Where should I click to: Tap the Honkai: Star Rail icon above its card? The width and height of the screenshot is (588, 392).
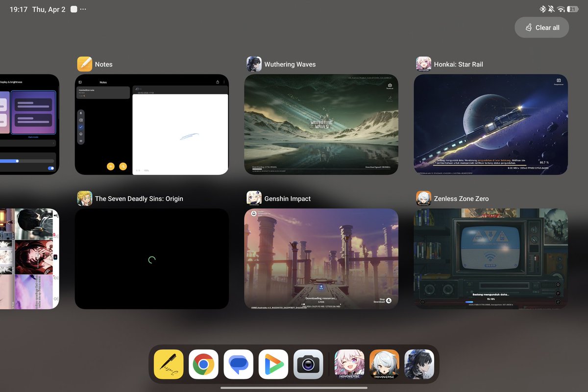[x=424, y=64]
